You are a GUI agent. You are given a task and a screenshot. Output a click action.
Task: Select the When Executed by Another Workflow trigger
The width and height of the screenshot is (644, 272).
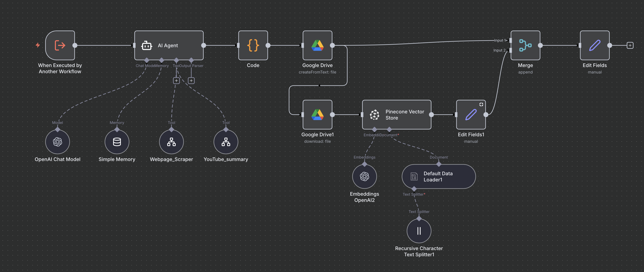coord(60,45)
